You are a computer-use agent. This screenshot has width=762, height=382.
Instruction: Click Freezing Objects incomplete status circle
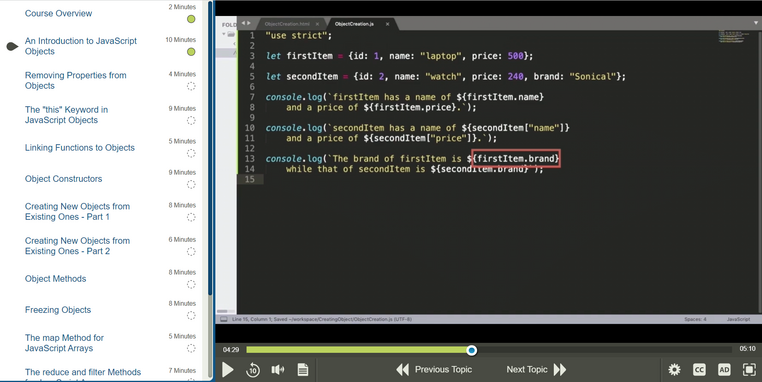coord(191,315)
